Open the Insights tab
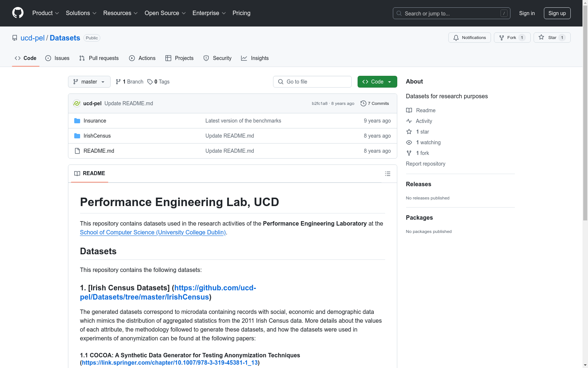This screenshot has width=588, height=368. (x=255, y=58)
